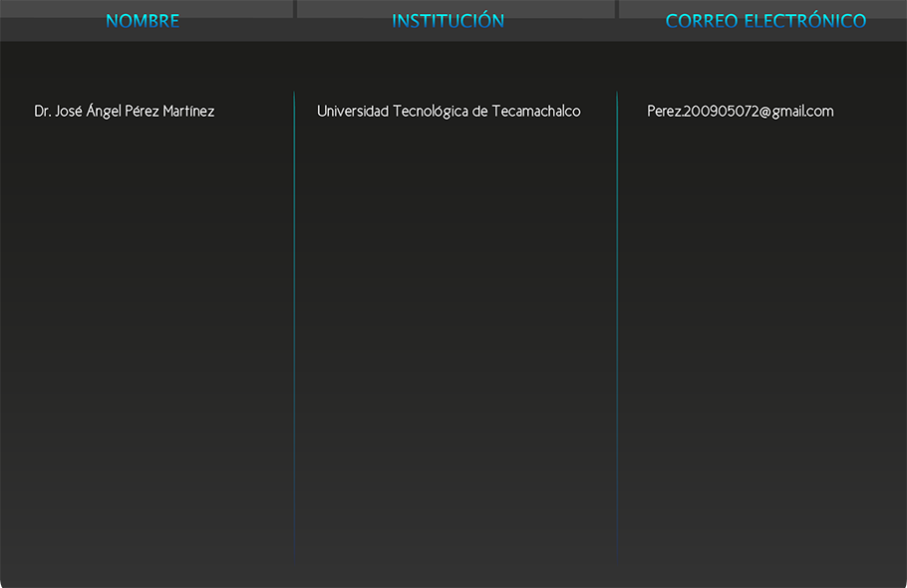Select Universidad Tecnológica de Tecamachalco cell

(449, 111)
